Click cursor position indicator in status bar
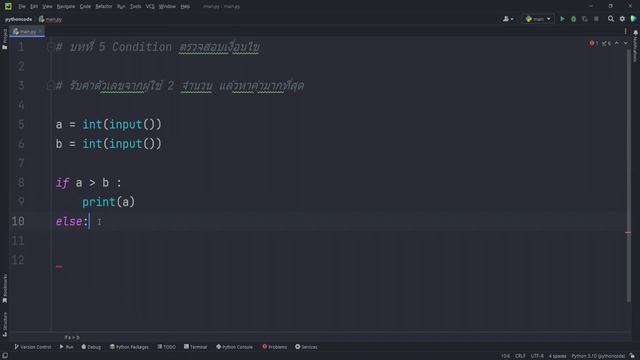Screen dimensions: 640x360 [505, 356]
